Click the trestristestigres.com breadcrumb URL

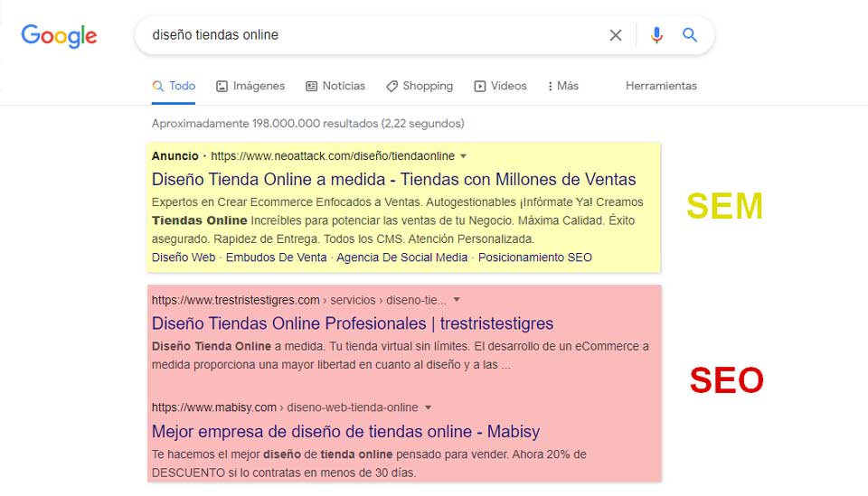[299, 300]
